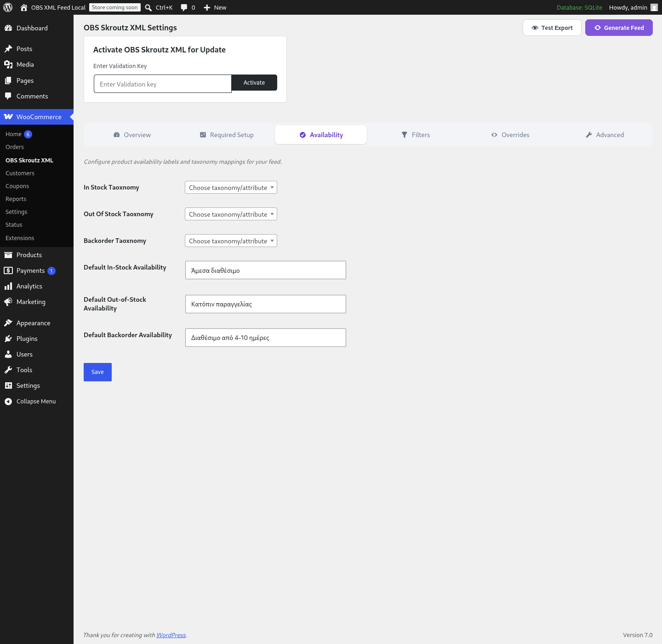The width and height of the screenshot is (662, 644).
Task: Open the WooCommerce Orders submenu
Action: pos(15,147)
